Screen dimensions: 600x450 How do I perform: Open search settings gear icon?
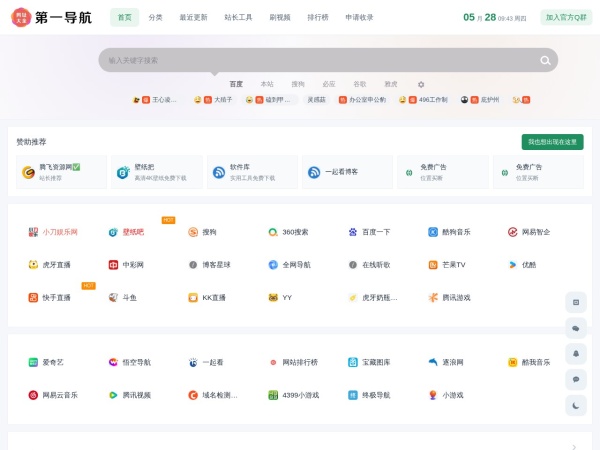(x=421, y=84)
